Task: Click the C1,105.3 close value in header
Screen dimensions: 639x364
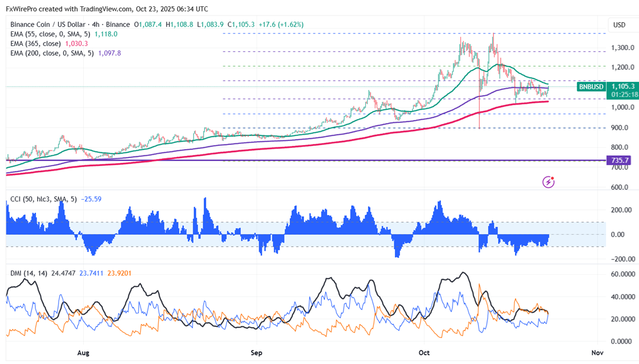Action: [x=241, y=24]
